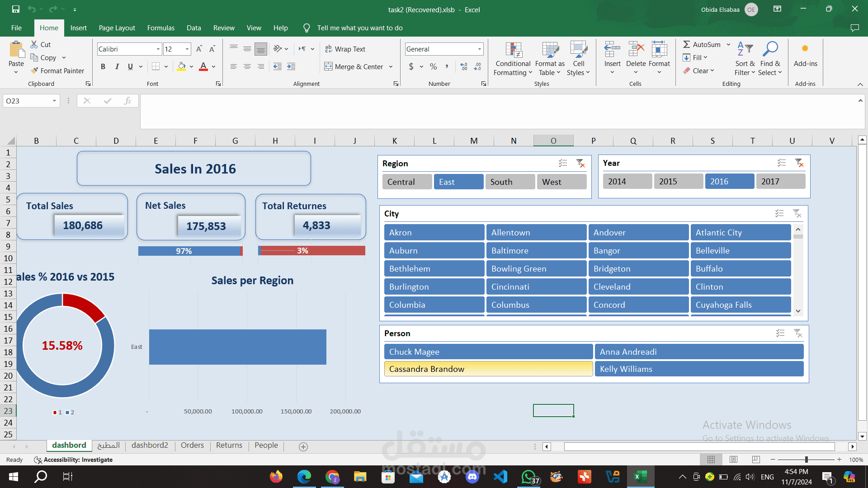The width and height of the screenshot is (868, 488).
Task: Open Windows Start menu
Action: (x=14, y=477)
